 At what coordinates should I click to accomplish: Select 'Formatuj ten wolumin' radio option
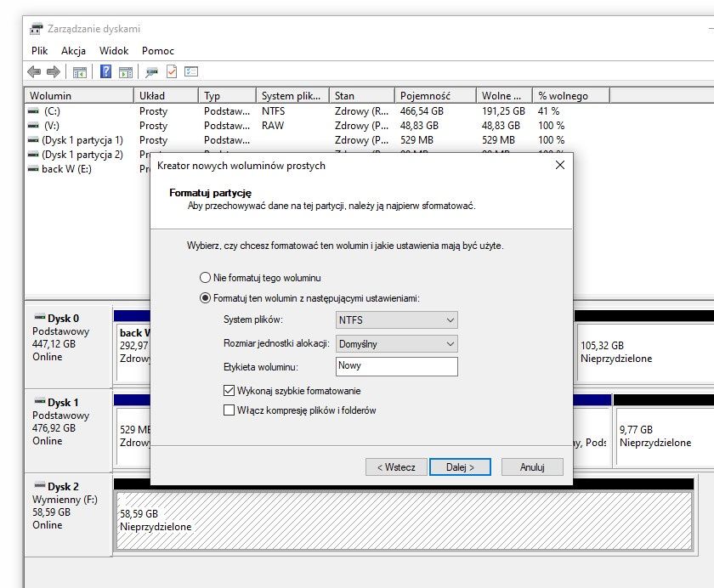tap(206, 298)
